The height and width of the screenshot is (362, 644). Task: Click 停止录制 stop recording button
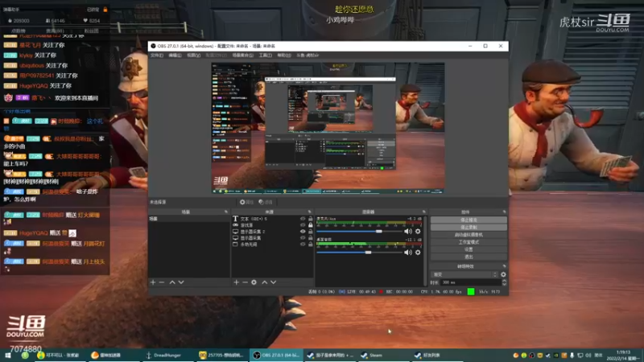[x=469, y=228]
